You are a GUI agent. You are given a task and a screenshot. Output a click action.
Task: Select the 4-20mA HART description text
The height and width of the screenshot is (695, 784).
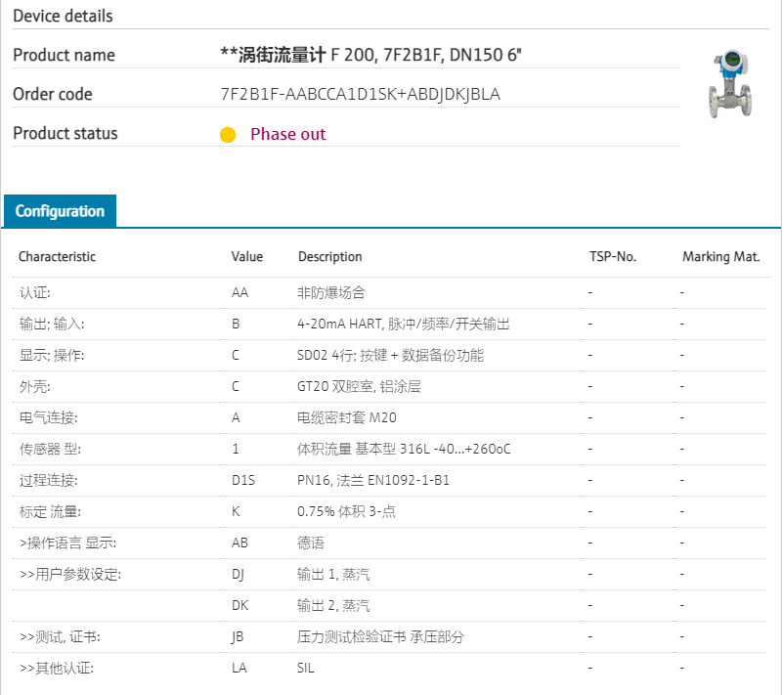click(x=403, y=324)
